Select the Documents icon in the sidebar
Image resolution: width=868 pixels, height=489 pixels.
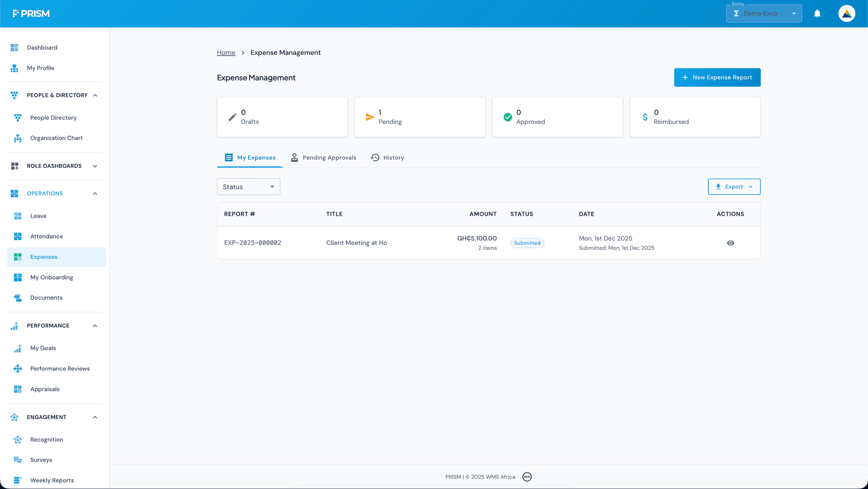tap(18, 298)
